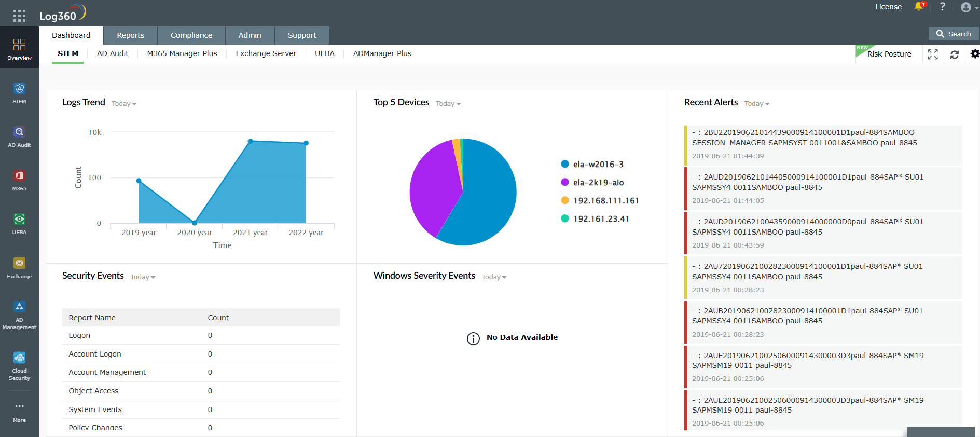Select the Overview sidebar icon
The image size is (980, 437).
click(x=19, y=49)
